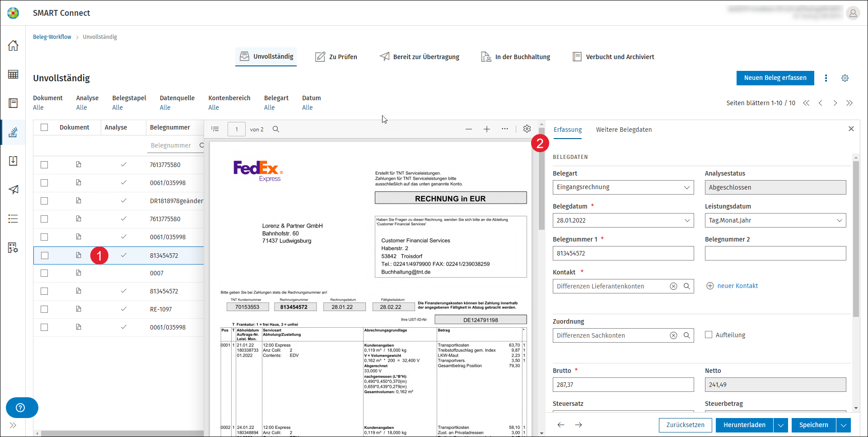Expand the sidebar with double chevron
Viewport: 868px width, 437px height.
[13, 425]
